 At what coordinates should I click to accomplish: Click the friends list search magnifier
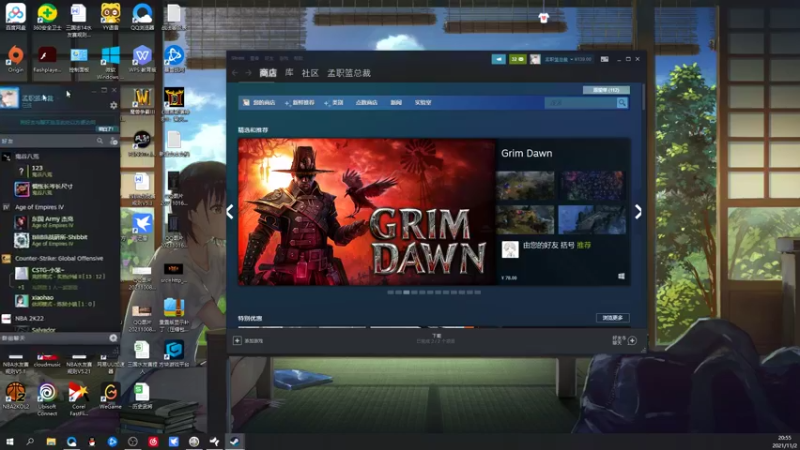(99, 141)
